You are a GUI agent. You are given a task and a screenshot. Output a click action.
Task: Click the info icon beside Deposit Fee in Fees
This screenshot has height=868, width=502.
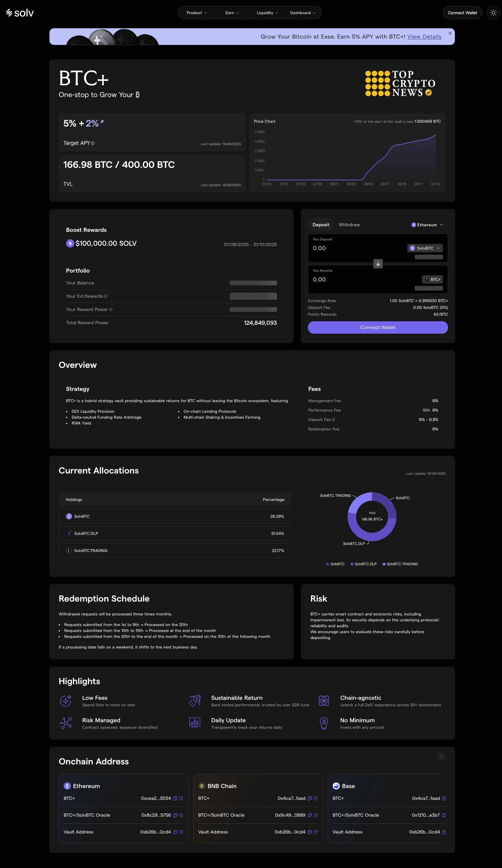coord(333,420)
